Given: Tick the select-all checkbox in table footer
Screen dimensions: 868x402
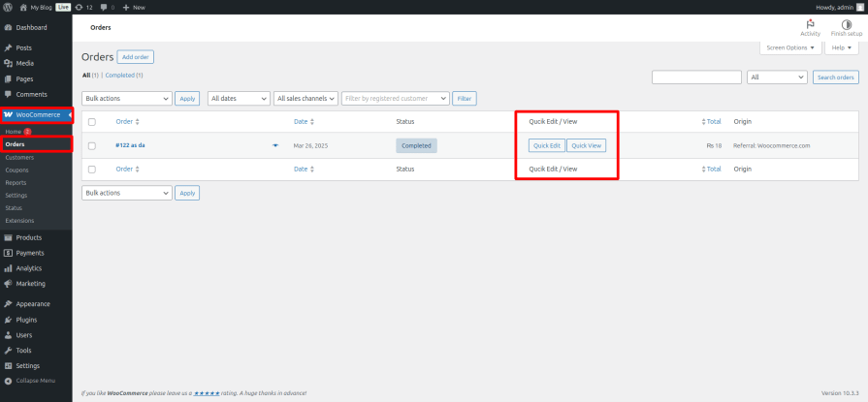Looking at the screenshot, I should [x=92, y=170].
